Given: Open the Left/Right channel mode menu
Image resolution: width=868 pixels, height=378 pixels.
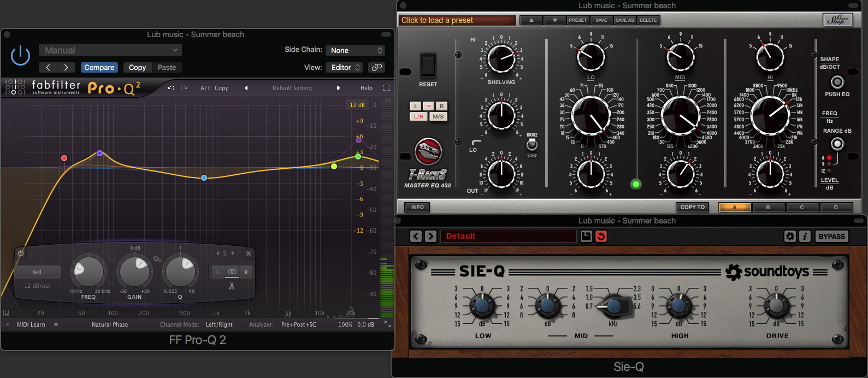Looking at the screenshot, I should point(219,324).
